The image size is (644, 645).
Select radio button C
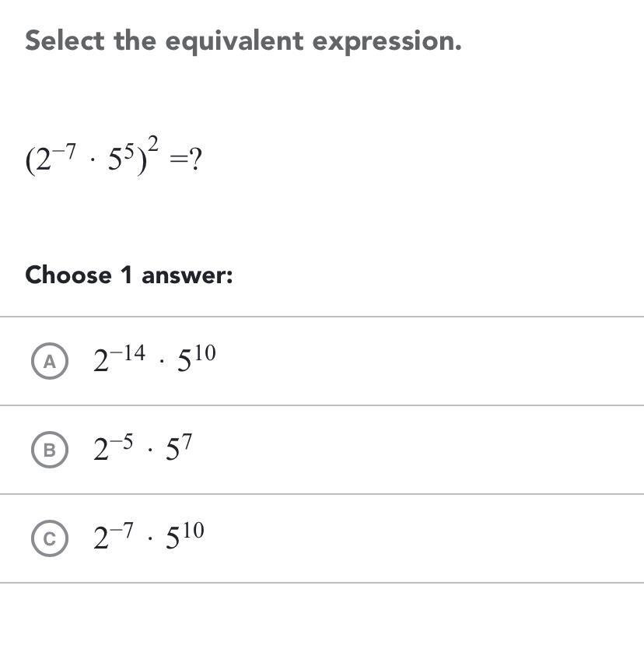tap(50, 539)
